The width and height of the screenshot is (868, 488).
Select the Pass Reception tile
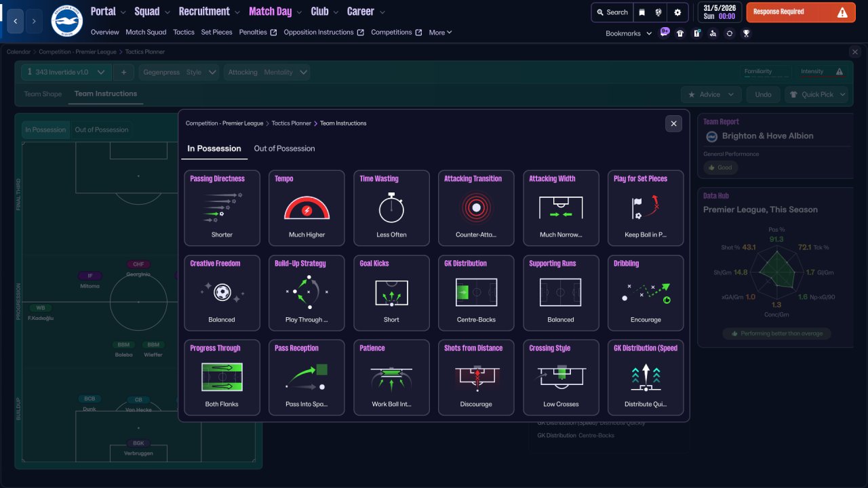coord(307,378)
